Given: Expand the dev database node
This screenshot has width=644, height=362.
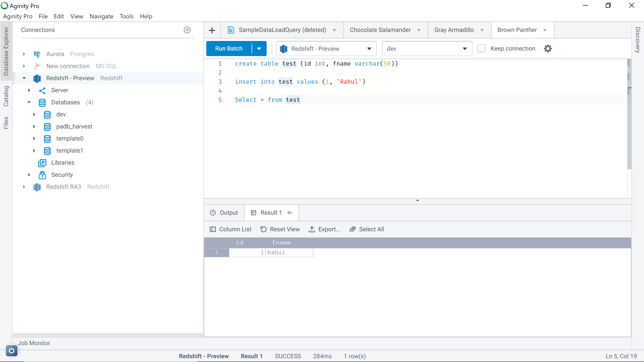Looking at the screenshot, I should (34, 114).
